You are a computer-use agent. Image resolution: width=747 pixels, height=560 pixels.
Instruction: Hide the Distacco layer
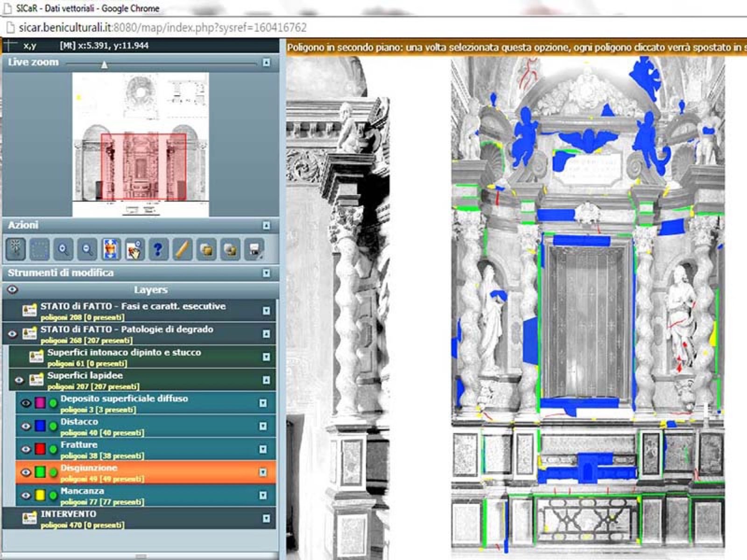[x=26, y=426]
